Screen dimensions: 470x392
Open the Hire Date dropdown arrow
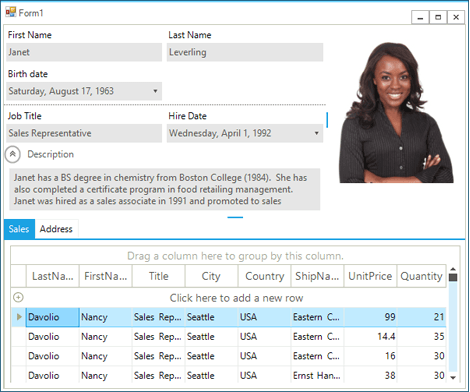click(316, 133)
